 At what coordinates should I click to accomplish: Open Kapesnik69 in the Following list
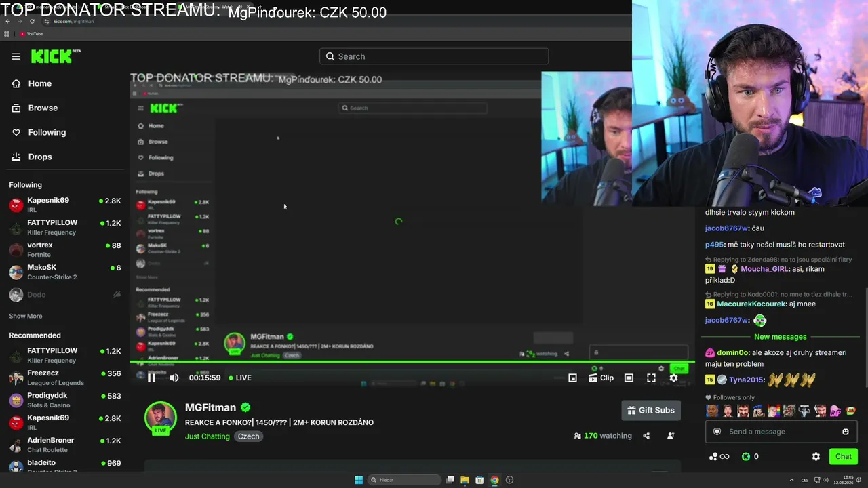pos(64,205)
